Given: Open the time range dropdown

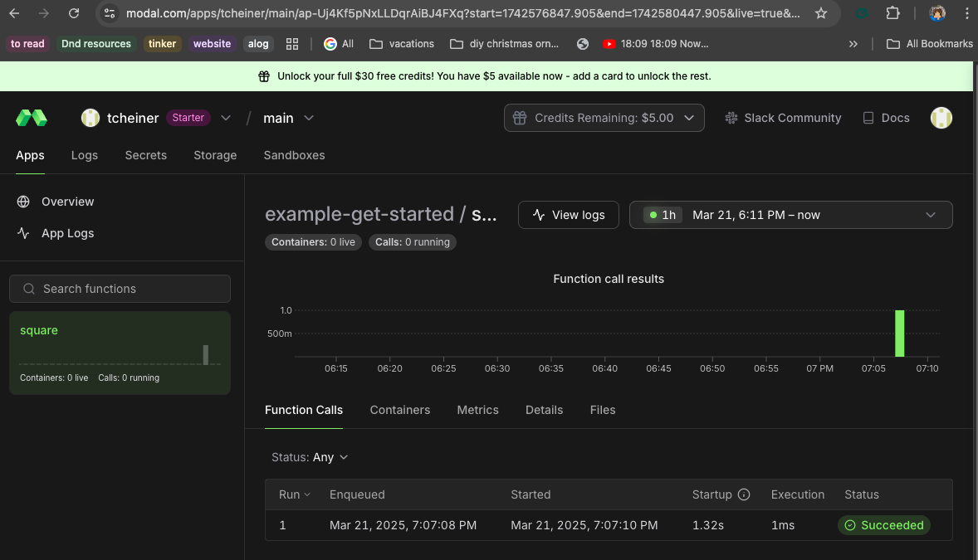Looking at the screenshot, I should 790,215.
